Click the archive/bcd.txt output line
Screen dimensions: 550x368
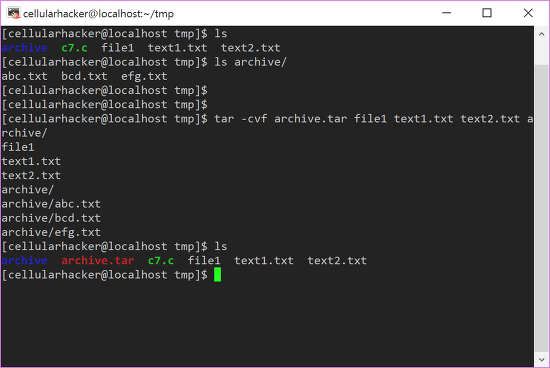coord(51,218)
